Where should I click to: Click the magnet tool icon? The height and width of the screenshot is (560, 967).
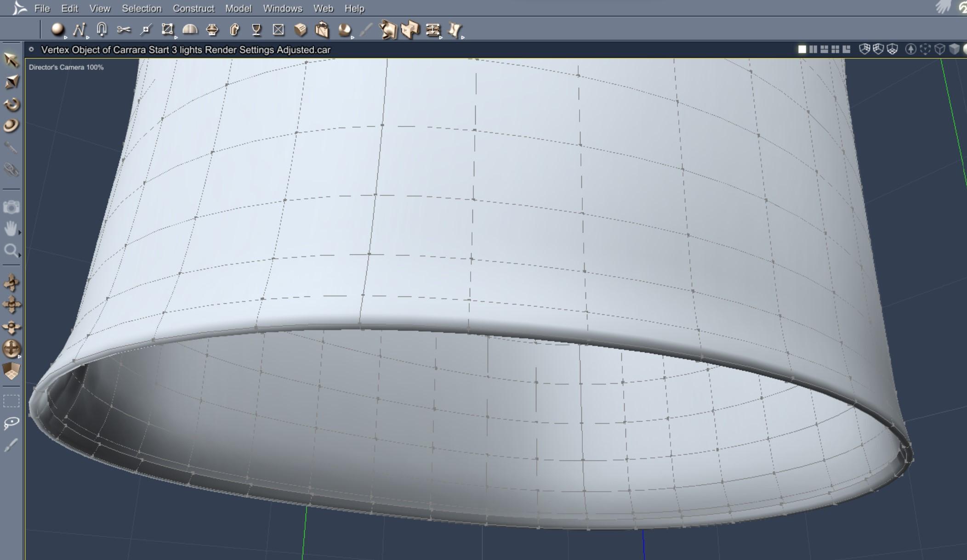pyautogui.click(x=102, y=29)
